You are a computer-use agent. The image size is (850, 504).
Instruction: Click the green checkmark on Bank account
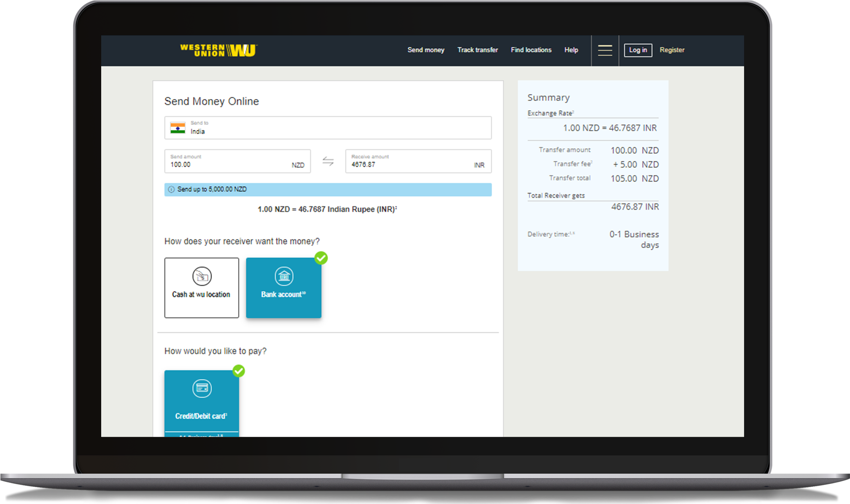tap(320, 258)
